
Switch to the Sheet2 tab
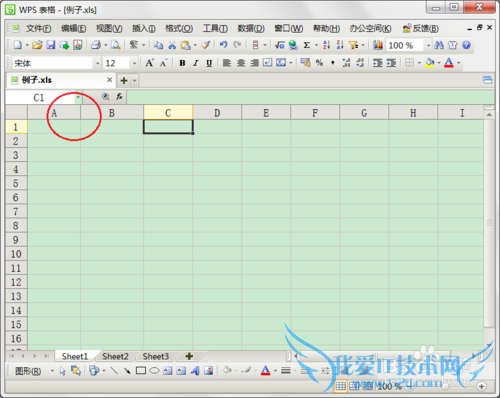pyautogui.click(x=115, y=356)
